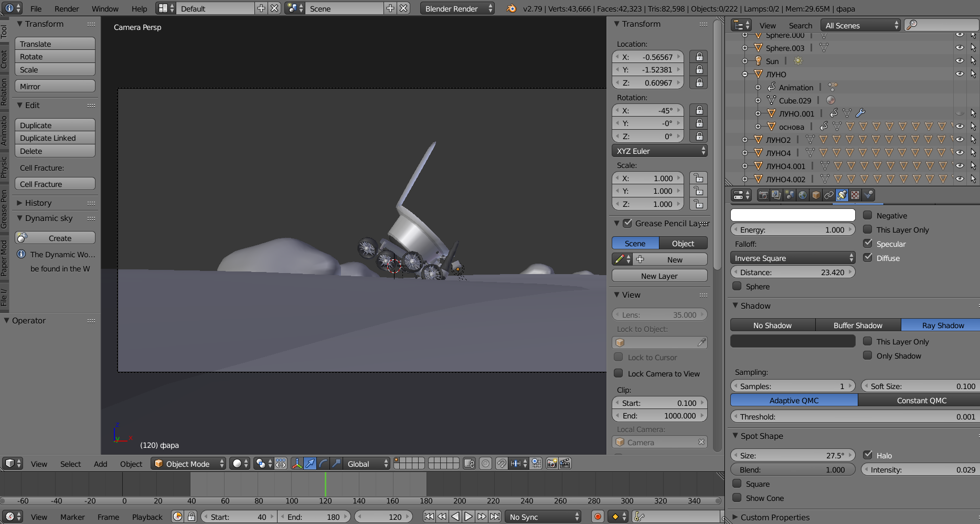Disable the Halo checkbox
The height and width of the screenshot is (524, 980).
coord(868,455)
